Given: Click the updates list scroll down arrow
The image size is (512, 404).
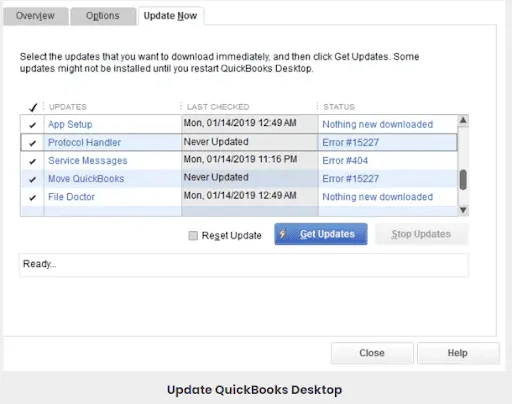Looking at the screenshot, I should [463, 210].
